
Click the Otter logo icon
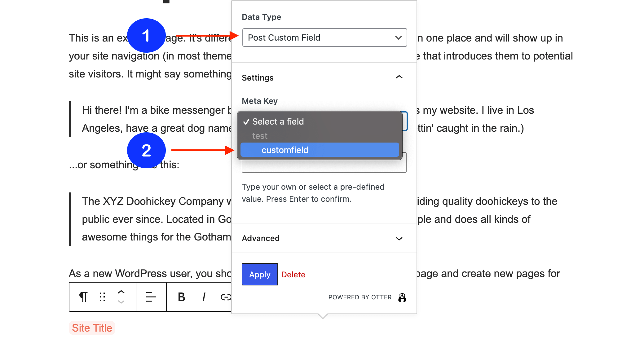point(402,297)
